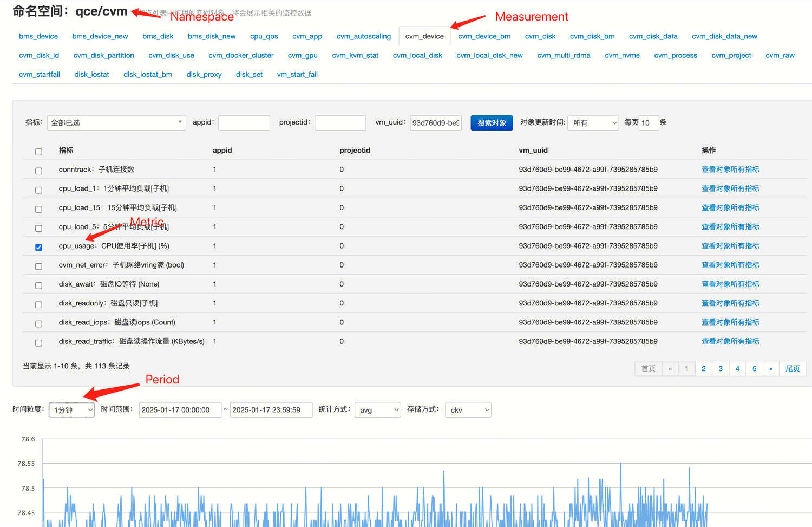Go to next page of results

tap(771, 369)
